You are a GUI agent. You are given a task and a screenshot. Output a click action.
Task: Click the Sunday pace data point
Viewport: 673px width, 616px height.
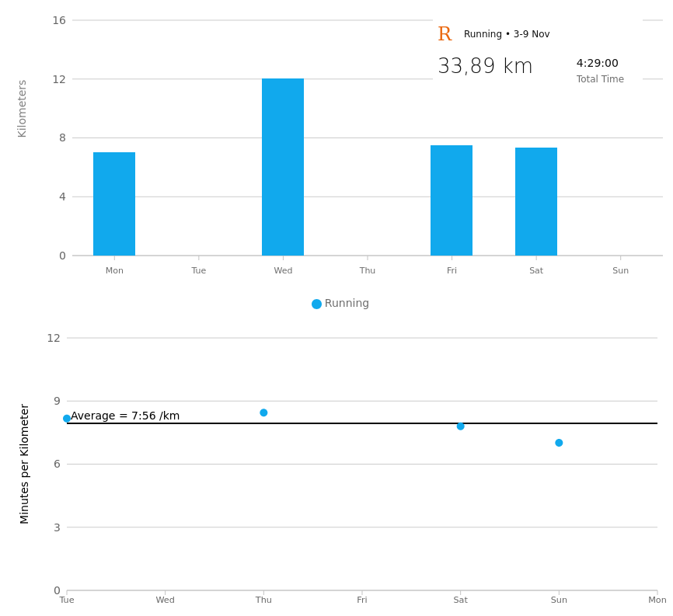point(559,443)
